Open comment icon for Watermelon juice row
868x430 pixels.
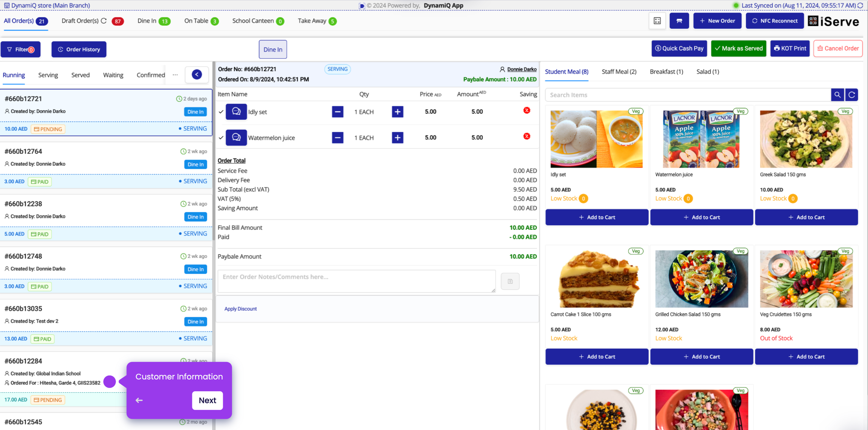pyautogui.click(x=236, y=137)
